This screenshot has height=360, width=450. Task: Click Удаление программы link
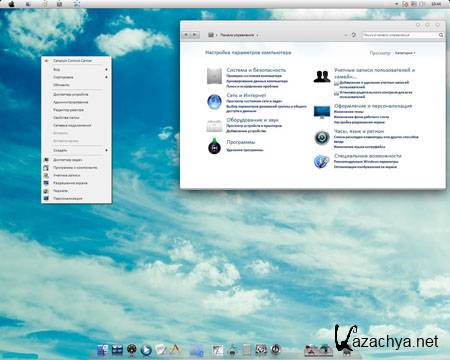pyautogui.click(x=245, y=150)
